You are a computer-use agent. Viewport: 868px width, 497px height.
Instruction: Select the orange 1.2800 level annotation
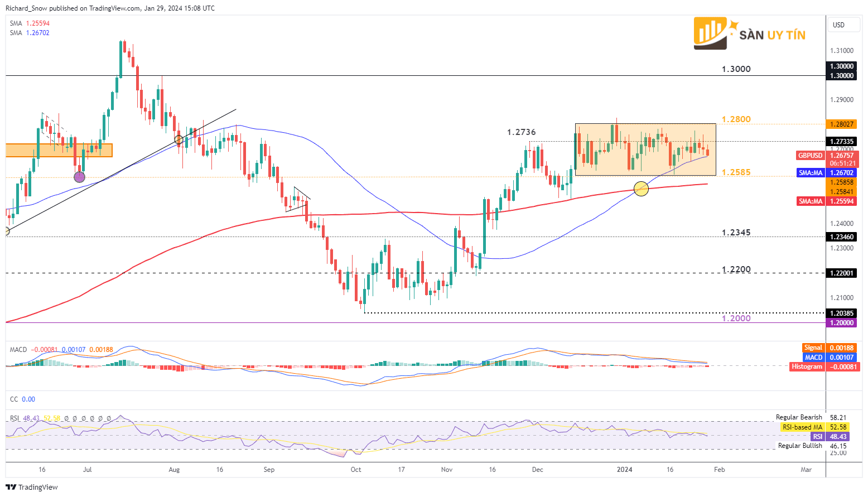coord(736,119)
